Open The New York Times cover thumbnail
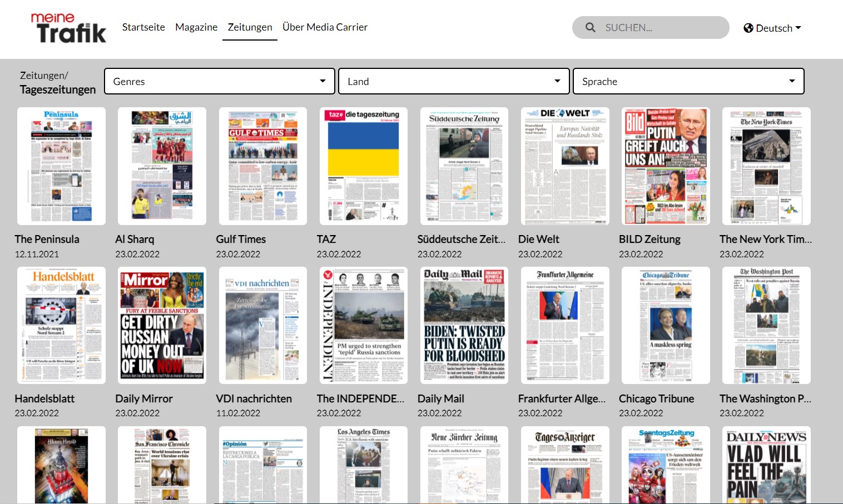Screen dimensions: 843x504 (x=766, y=166)
